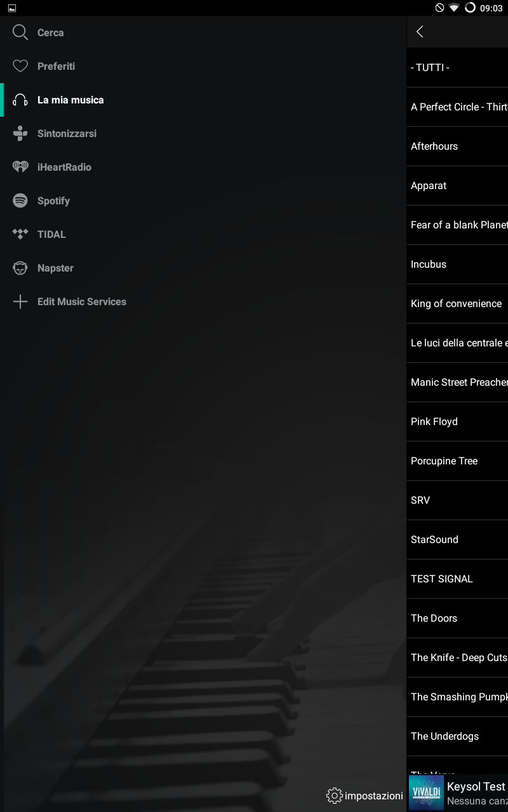This screenshot has height=812, width=508.
Task: Tap the 09:03 clock in status bar
Action: 491,8
